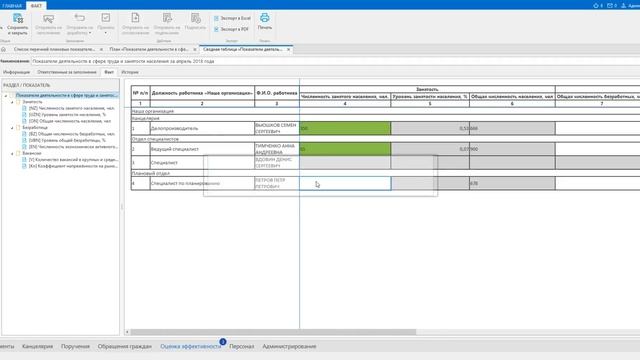Click the cell 'ВЬЮШКОВ СЕМЕН СЕРГЕЕВИЧ'

[277, 128]
